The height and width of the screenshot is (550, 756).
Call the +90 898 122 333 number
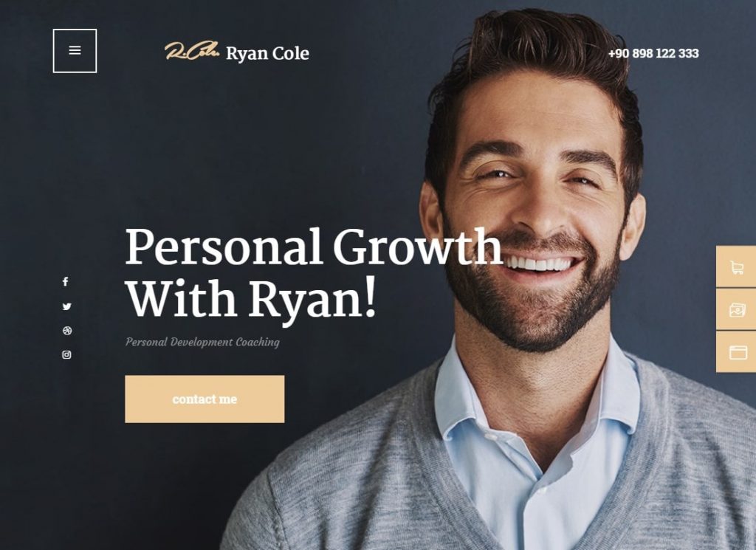click(653, 53)
